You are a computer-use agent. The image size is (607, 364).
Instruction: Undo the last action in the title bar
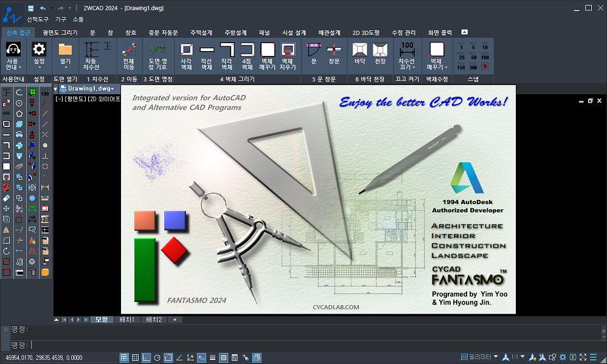pos(43,8)
